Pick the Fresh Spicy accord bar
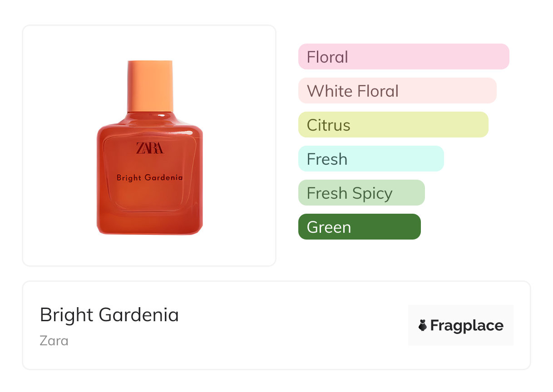This screenshot has width=553, height=392. coord(361,193)
